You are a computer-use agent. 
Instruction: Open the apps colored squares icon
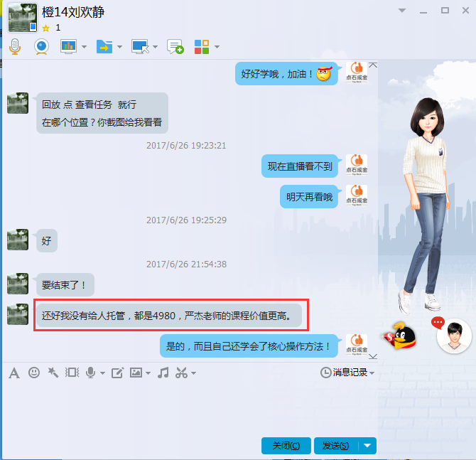(x=202, y=47)
